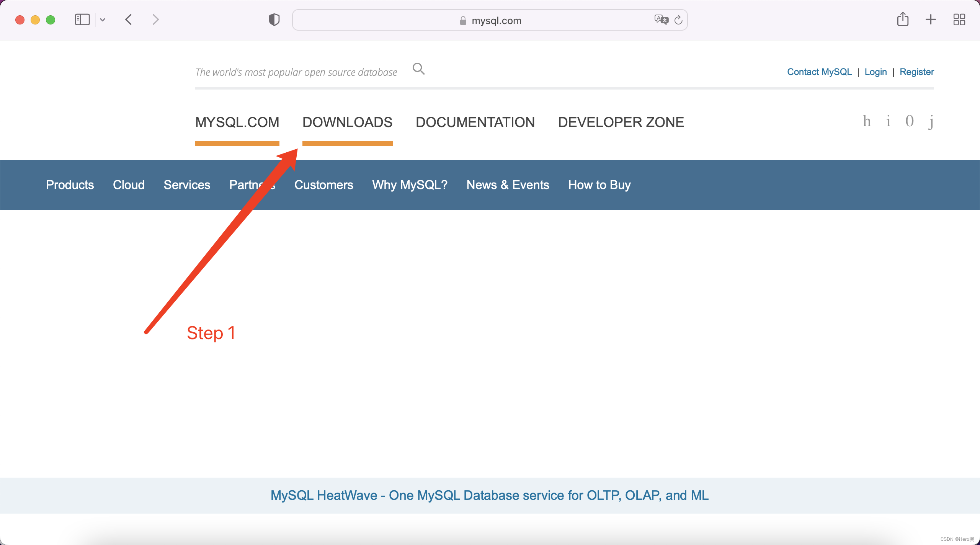The image size is (980, 545).
Task: Open the News & Events menu
Action: [508, 185]
